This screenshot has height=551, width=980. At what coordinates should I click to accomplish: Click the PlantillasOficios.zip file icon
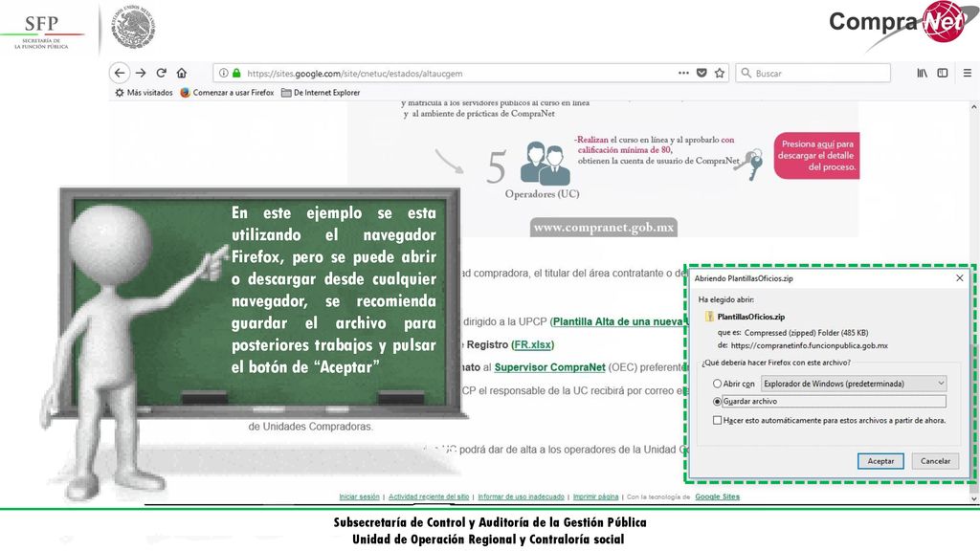click(709, 317)
